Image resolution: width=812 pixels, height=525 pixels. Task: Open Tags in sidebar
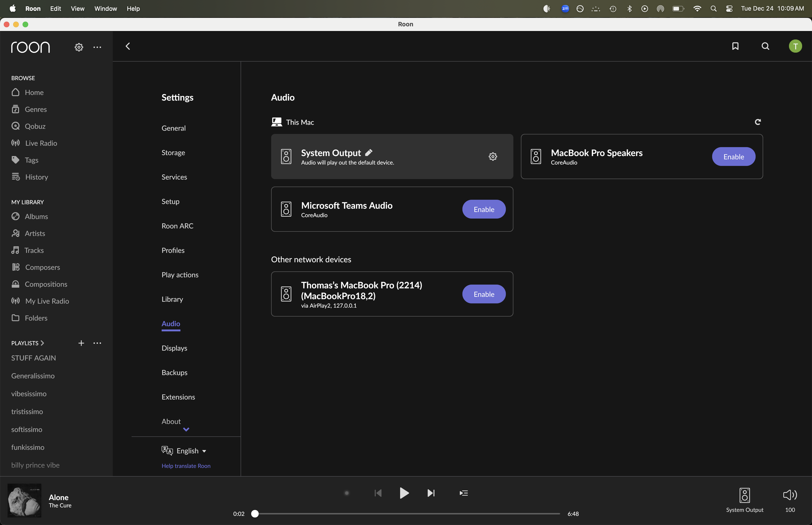(24, 160)
